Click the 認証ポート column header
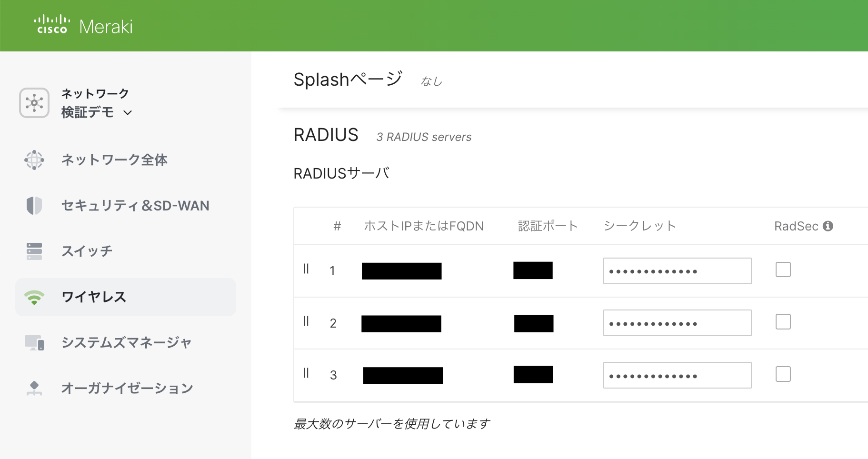Image resolution: width=868 pixels, height=459 pixels. (548, 226)
